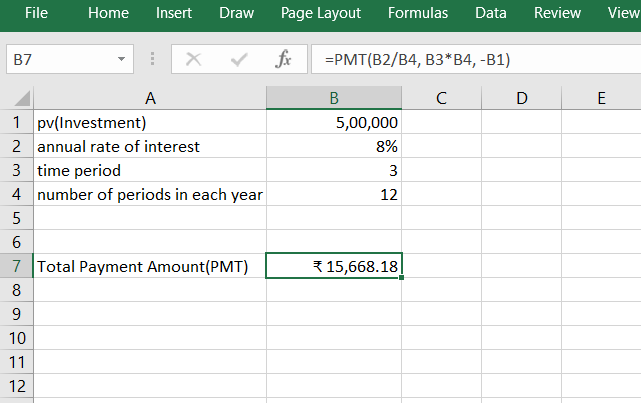Select column B header
The width and height of the screenshot is (641, 403).
pos(334,98)
